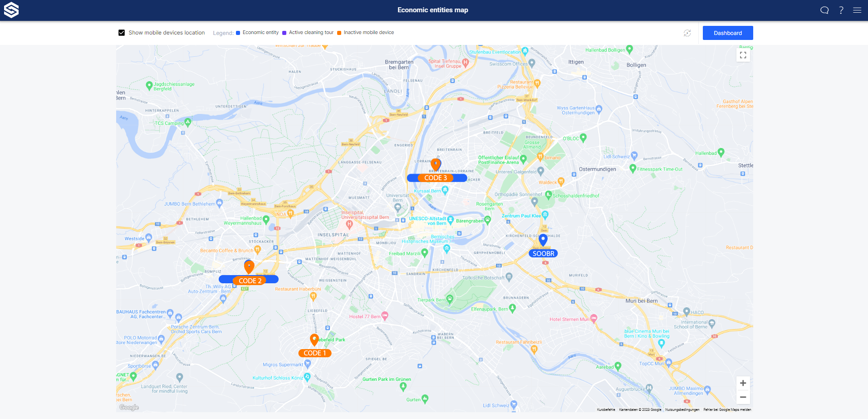Click the Economic entities map title

pos(433,10)
